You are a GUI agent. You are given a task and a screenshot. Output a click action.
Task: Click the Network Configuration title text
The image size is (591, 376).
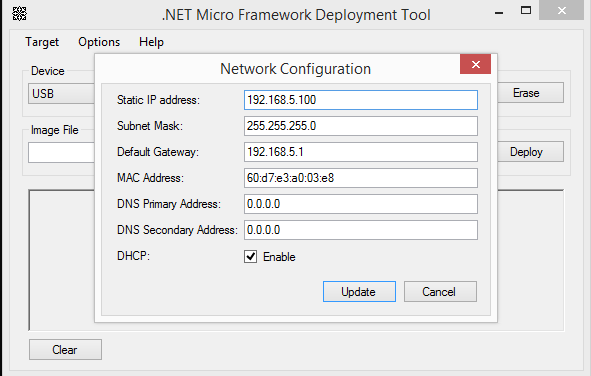point(296,69)
